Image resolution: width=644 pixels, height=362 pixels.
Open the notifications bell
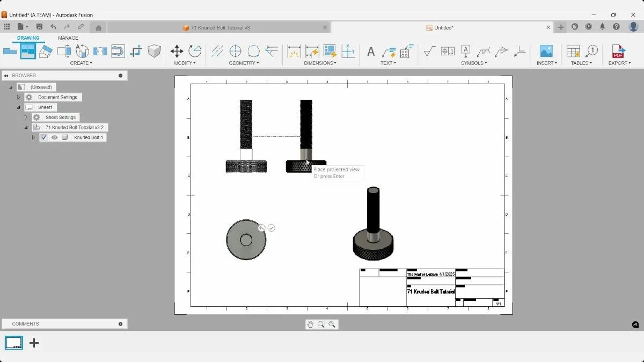click(602, 27)
